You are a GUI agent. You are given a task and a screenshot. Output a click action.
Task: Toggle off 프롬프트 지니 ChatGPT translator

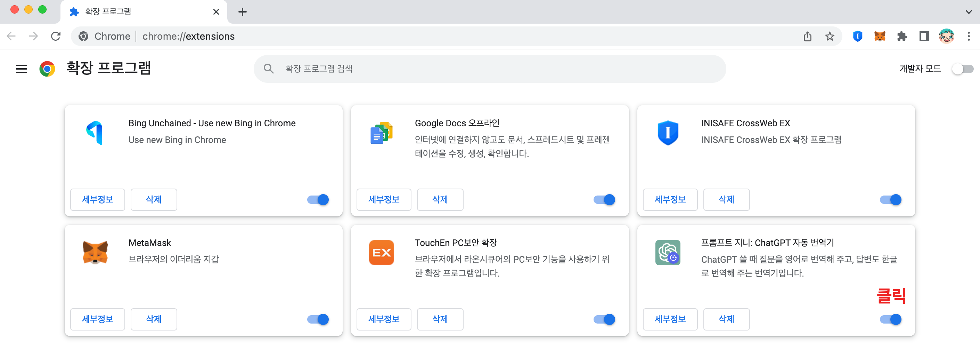(891, 319)
